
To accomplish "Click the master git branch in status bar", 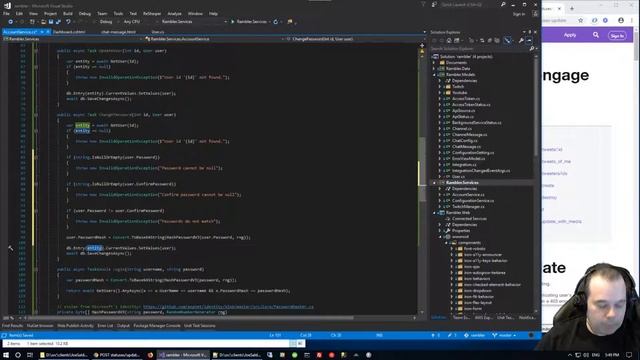I will click(x=504, y=336).
